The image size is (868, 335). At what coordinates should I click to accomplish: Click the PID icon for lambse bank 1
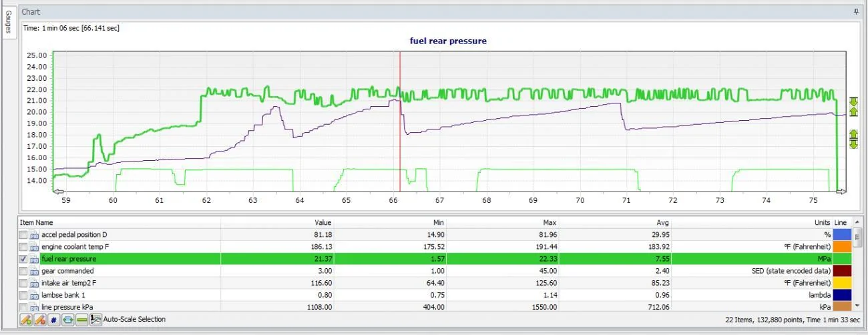[35, 295]
